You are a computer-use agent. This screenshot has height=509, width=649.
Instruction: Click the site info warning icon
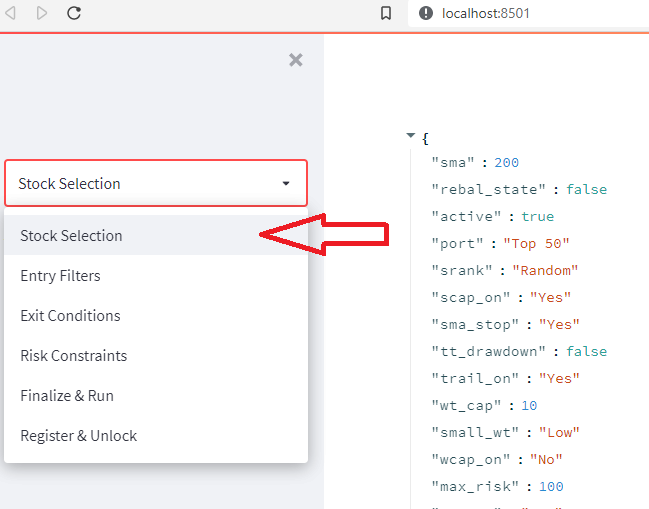(425, 13)
